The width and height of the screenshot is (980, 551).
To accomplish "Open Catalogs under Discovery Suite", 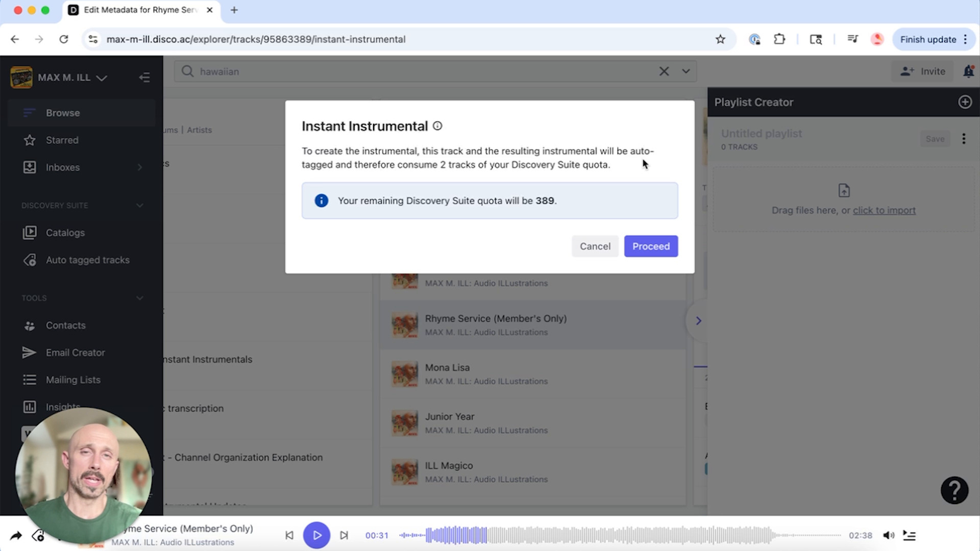I will (66, 232).
